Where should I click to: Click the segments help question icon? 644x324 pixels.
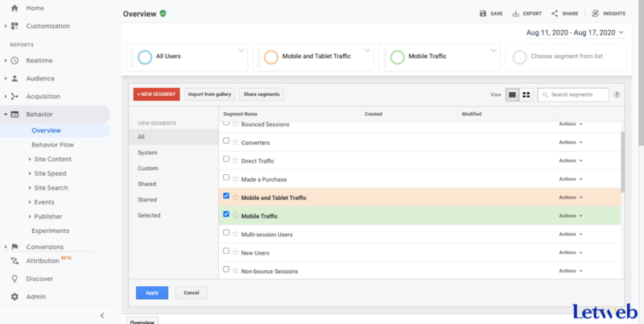click(x=617, y=94)
